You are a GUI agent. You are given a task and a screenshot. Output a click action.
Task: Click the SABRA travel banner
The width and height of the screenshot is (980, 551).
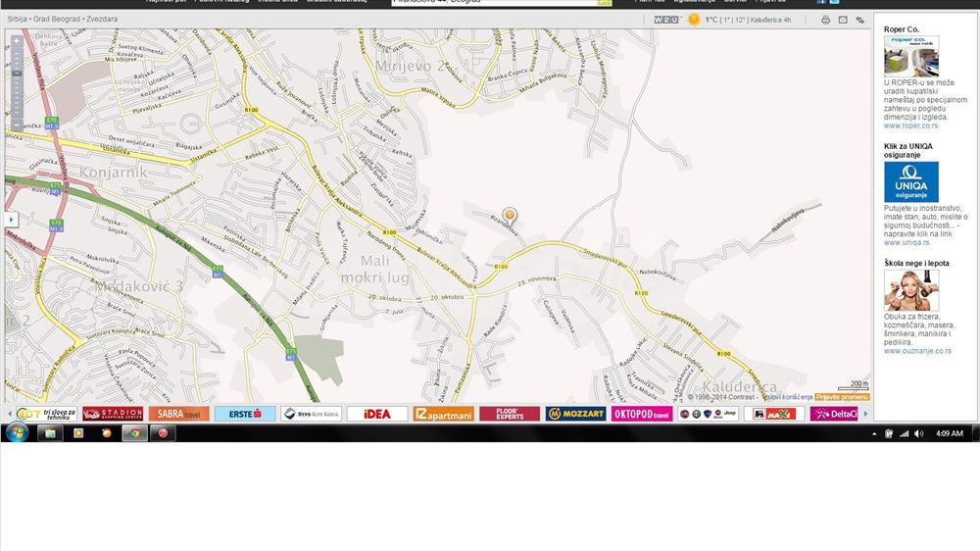click(178, 414)
